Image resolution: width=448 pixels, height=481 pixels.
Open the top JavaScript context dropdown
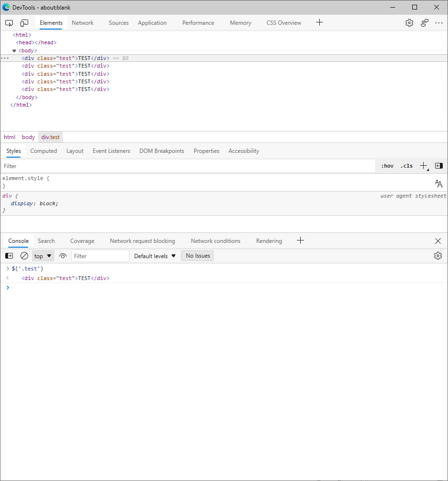[x=43, y=256]
